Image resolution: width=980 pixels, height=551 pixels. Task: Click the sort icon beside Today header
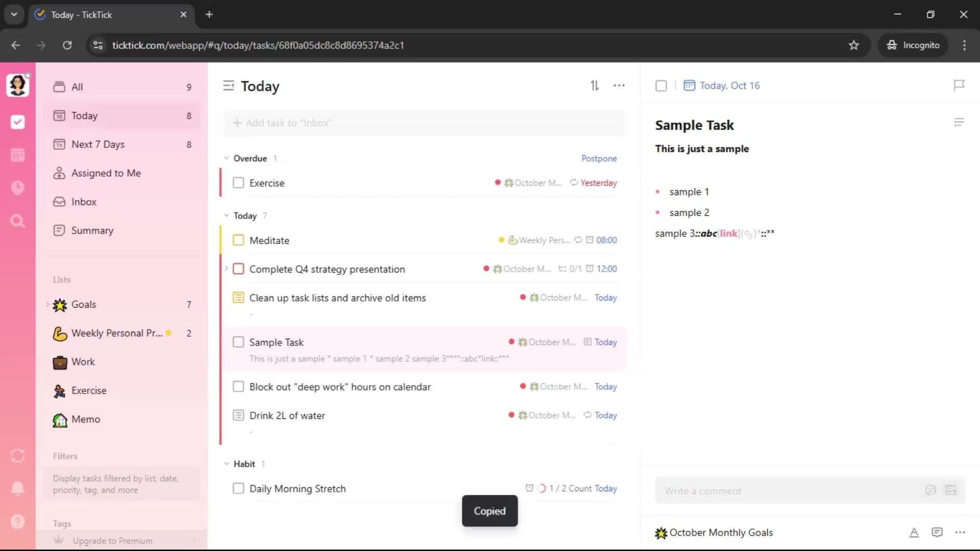595,86
